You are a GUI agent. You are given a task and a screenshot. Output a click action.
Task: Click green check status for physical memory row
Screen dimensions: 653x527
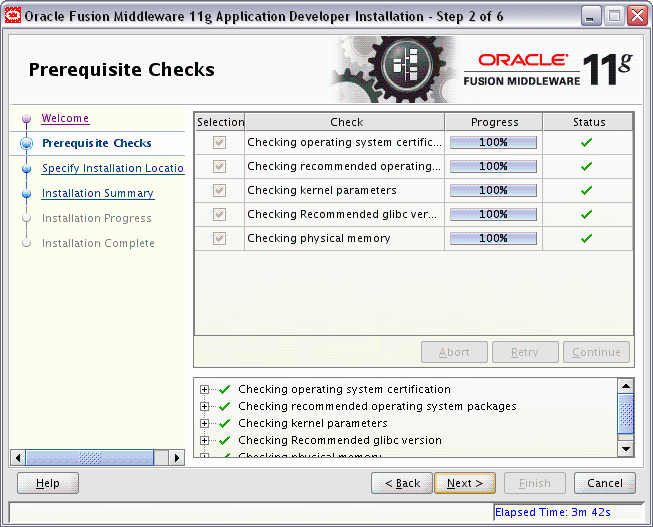click(586, 239)
